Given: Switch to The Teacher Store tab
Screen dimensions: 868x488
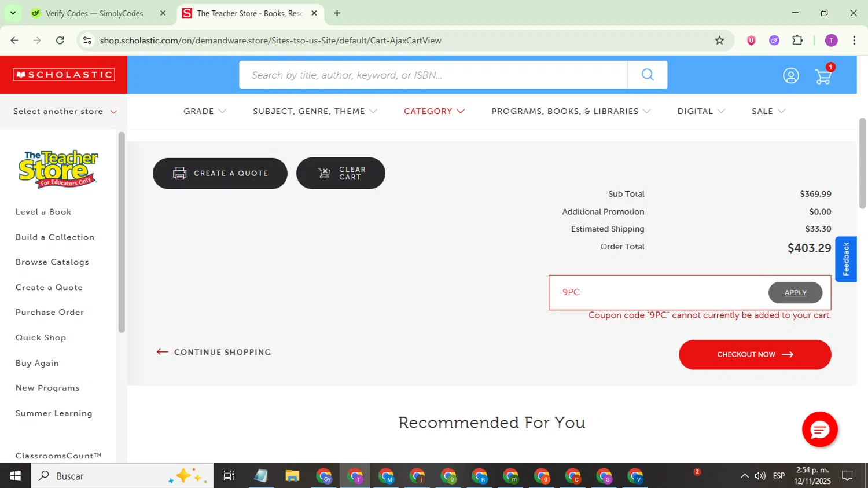Looking at the screenshot, I should 249,13.
